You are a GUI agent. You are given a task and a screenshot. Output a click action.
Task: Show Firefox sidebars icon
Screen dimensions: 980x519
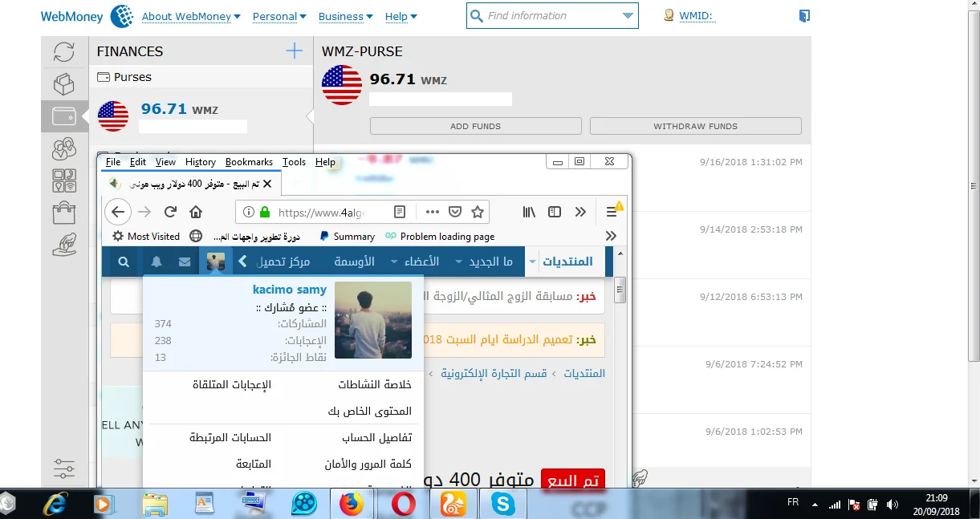coord(555,212)
